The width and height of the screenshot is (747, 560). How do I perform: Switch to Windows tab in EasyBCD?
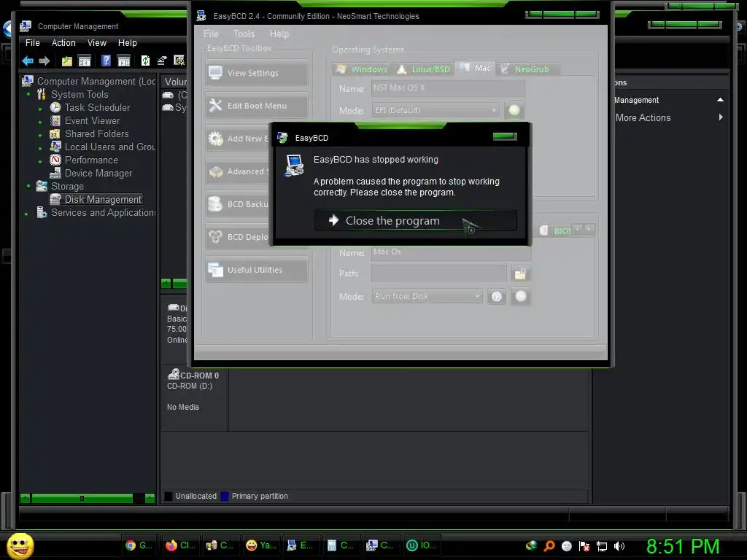click(x=362, y=69)
